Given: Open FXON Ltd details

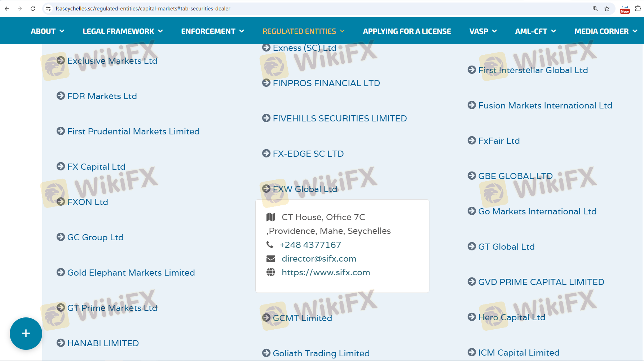Looking at the screenshot, I should click(82, 202).
